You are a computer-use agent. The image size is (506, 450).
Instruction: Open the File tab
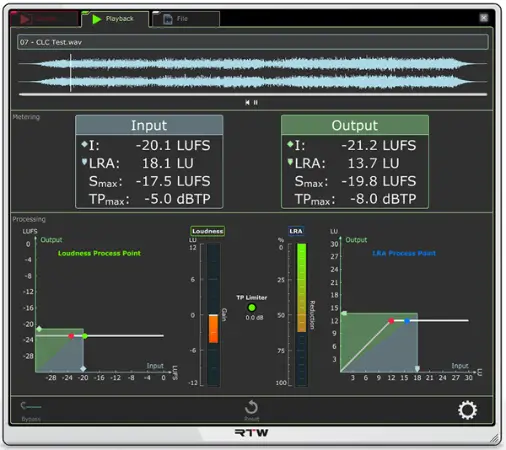coord(186,19)
